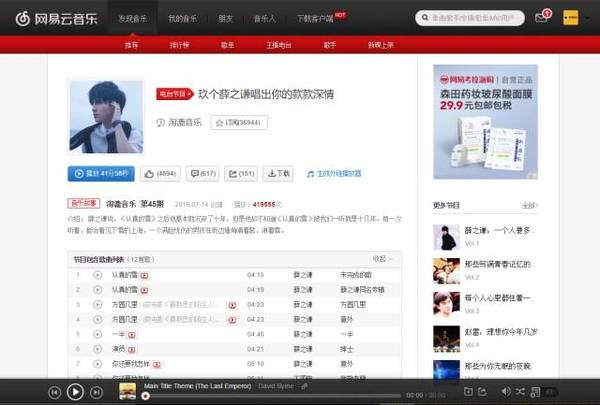This screenshot has height=405, width=600.
Task: Open the yellow user avatar menu
Action: coord(571,18)
